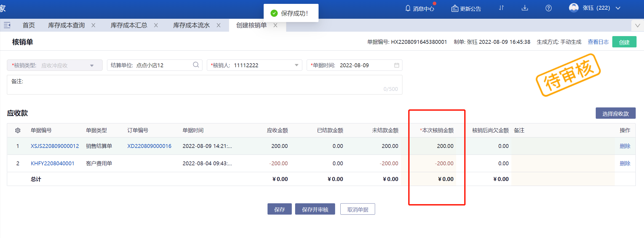Expand the 核销人 dropdown

click(296, 65)
